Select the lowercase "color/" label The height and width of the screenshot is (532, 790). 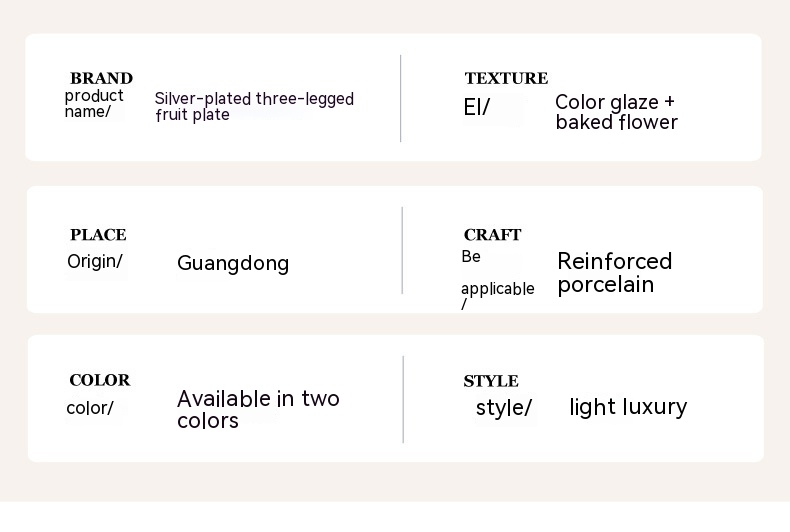[x=90, y=408]
